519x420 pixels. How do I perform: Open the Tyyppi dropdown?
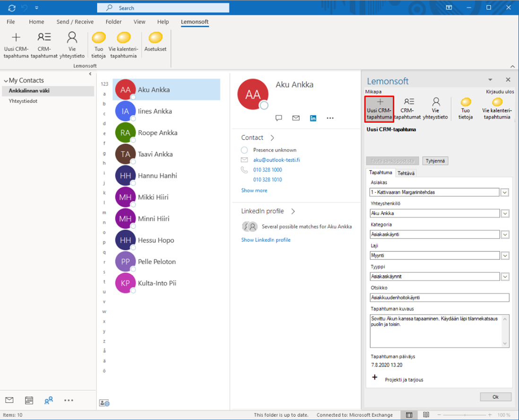(x=505, y=276)
